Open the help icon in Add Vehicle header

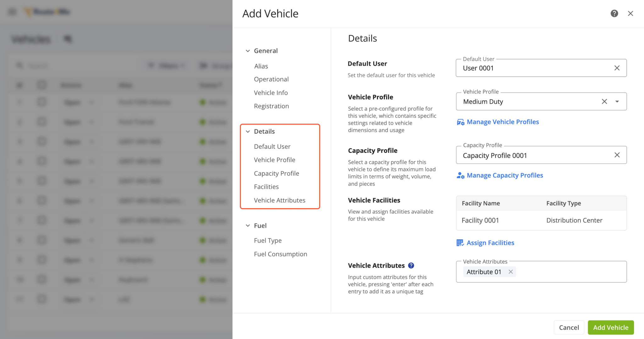coord(614,14)
